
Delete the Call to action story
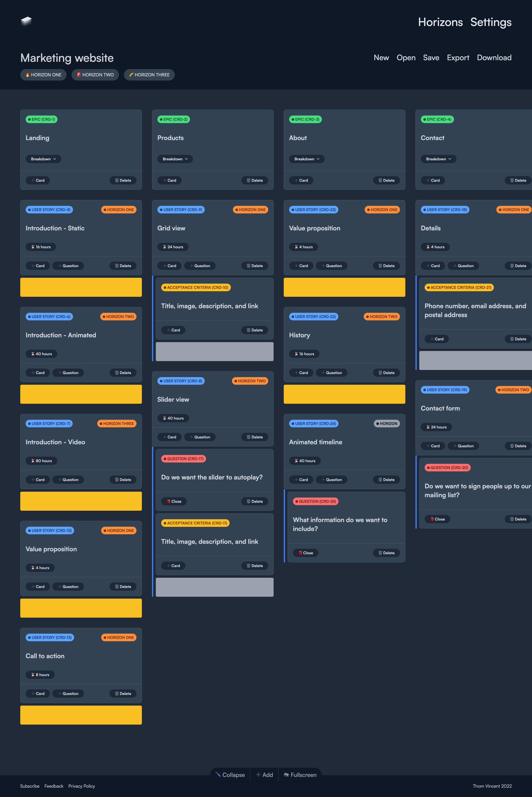pyautogui.click(x=123, y=694)
